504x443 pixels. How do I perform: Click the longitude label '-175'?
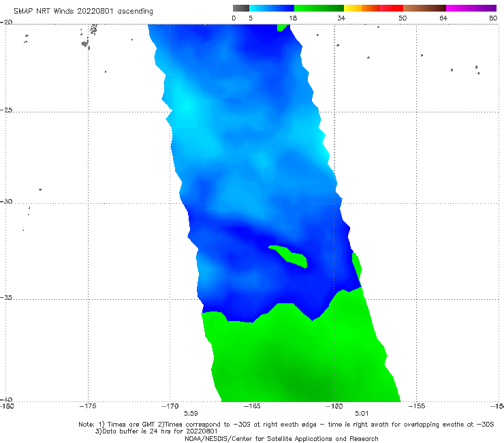click(88, 406)
